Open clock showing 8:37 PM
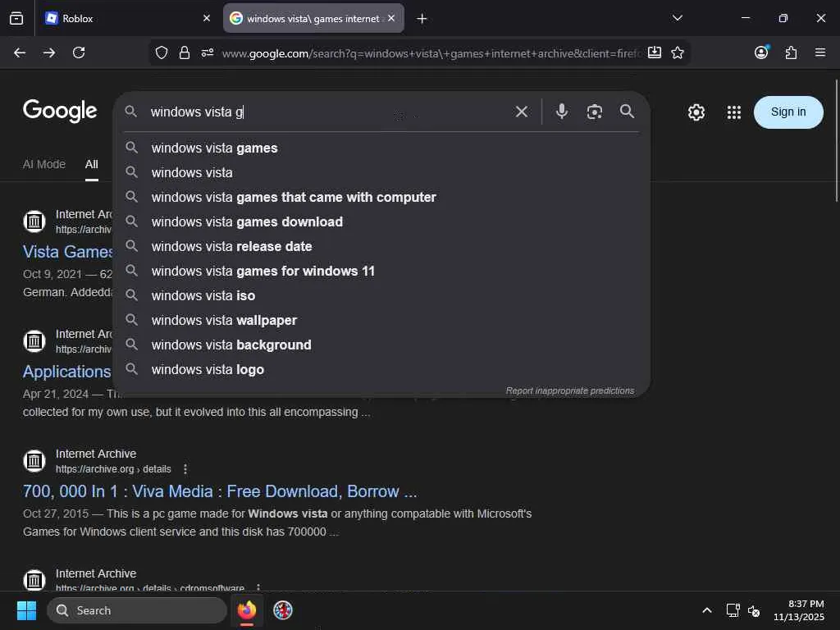Viewport: 840px width, 630px height. 799,610
